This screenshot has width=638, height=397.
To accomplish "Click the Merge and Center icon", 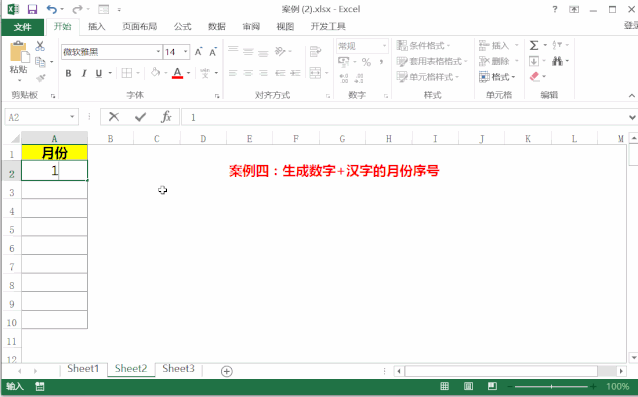I will coord(315,73).
